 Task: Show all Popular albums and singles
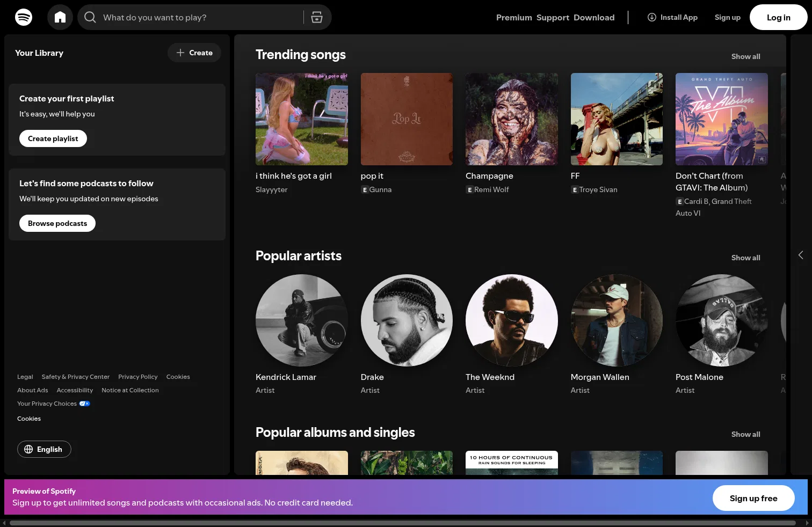745,434
